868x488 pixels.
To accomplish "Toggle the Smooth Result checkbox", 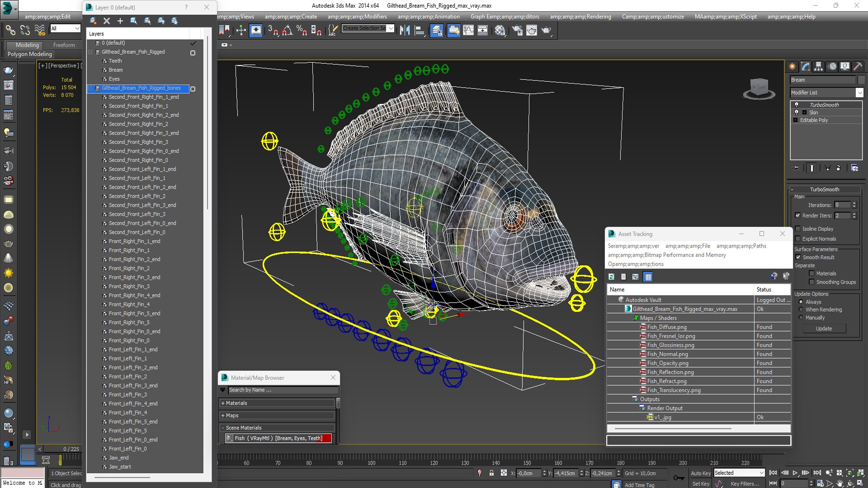I will 798,257.
